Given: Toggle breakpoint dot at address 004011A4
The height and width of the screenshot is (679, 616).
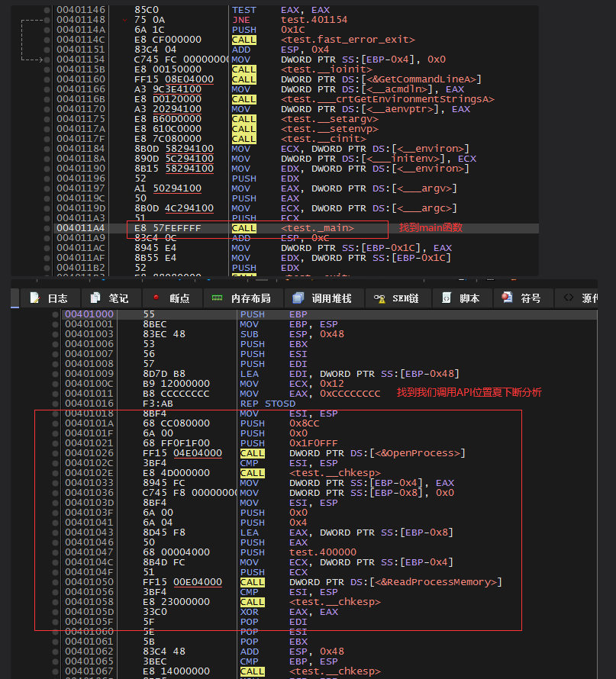Looking at the screenshot, I should click(x=47, y=228).
